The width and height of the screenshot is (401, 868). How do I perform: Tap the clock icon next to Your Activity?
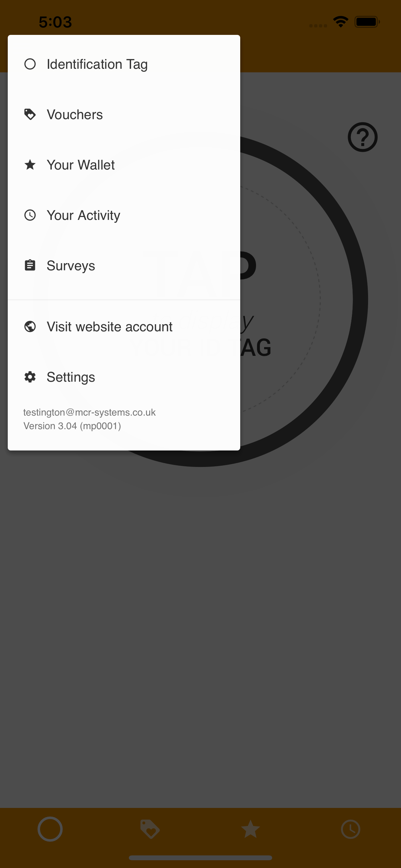click(30, 215)
